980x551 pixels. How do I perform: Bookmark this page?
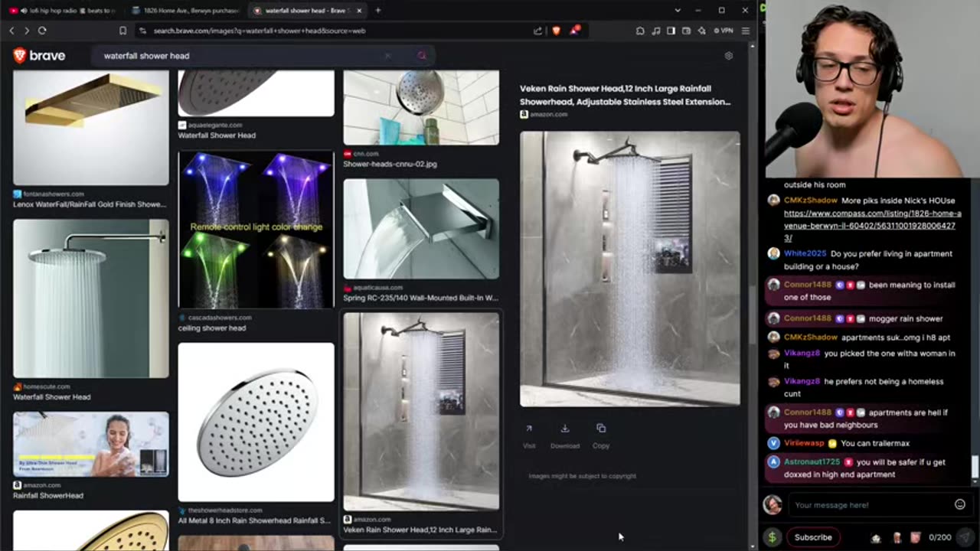point(122,31)
